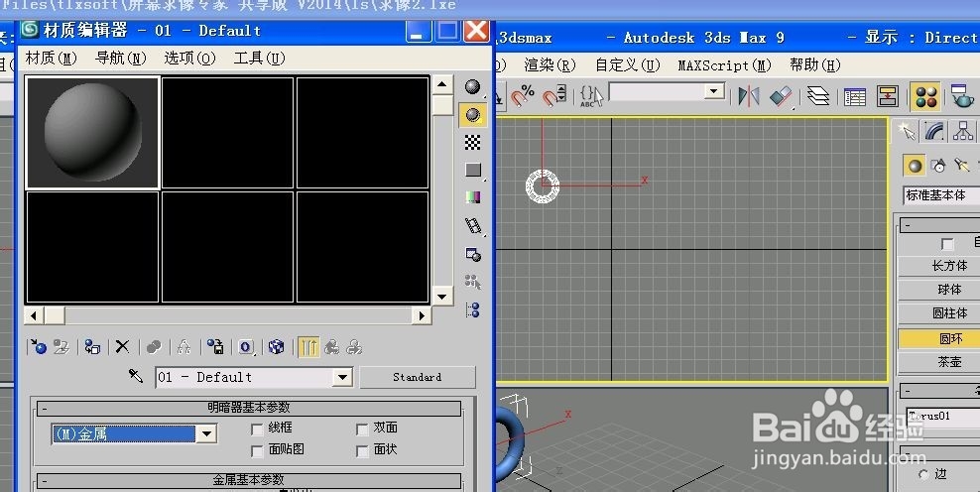This screenshot has width=980, height=492.
Task: Click the Make Material Copy icon
Action: click(154, 347)
